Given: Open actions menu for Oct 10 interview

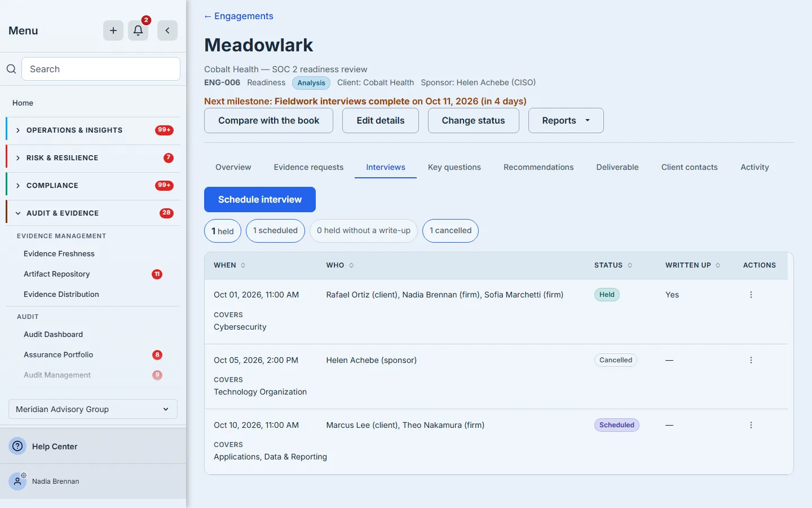Looking at the screenshot, I should [751, 425].
